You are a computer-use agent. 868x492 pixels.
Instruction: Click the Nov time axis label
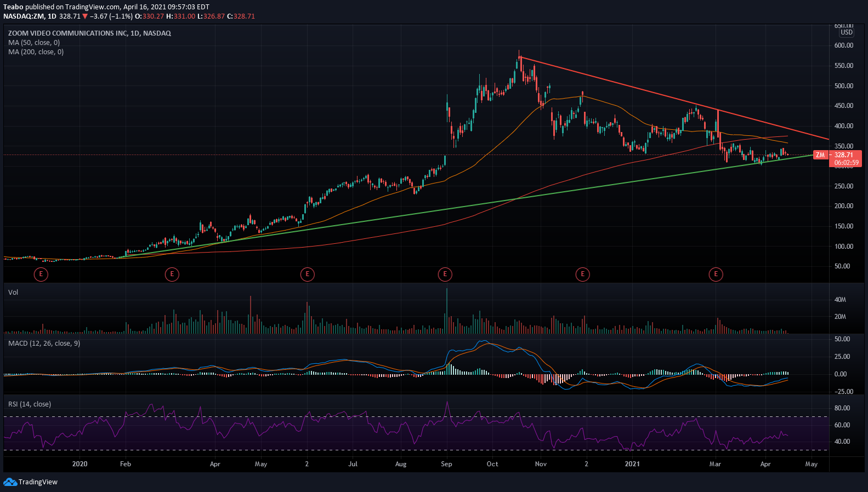[x=541, y=464]
